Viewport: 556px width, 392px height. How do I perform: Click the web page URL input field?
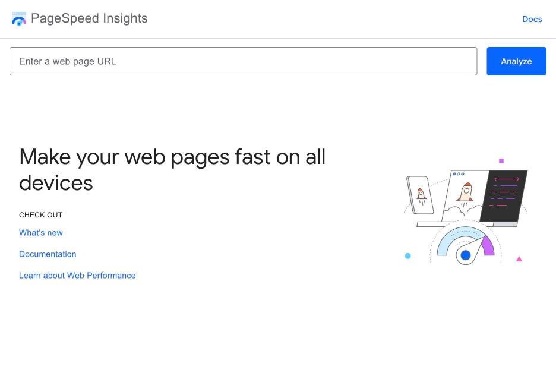tap(243, 61)
